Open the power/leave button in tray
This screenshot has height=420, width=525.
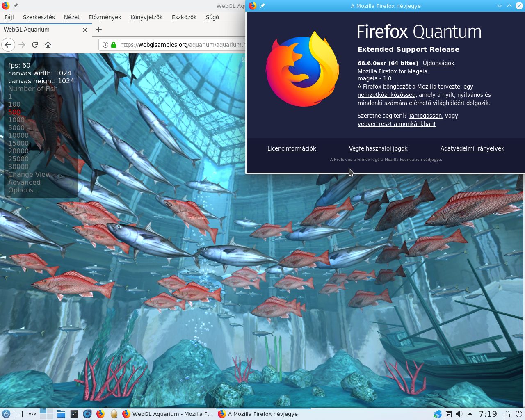pyautogui.click(x=518, y=414)
